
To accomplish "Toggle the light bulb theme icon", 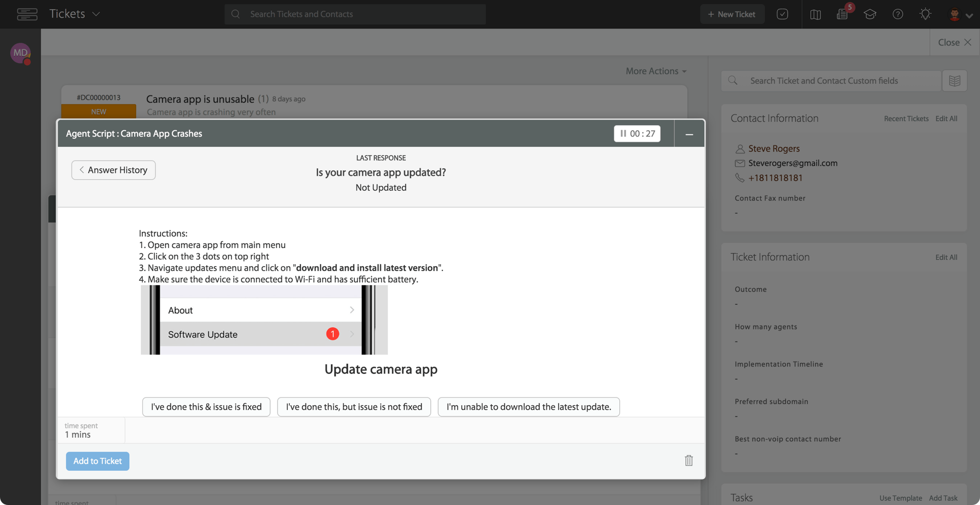I will pyautogui.click(x=925, y=14).
